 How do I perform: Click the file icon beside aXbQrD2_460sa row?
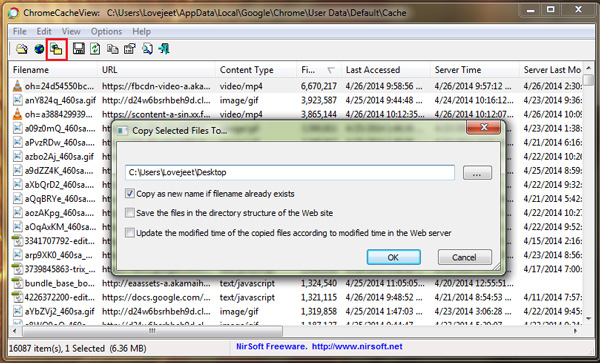(18, 185)
